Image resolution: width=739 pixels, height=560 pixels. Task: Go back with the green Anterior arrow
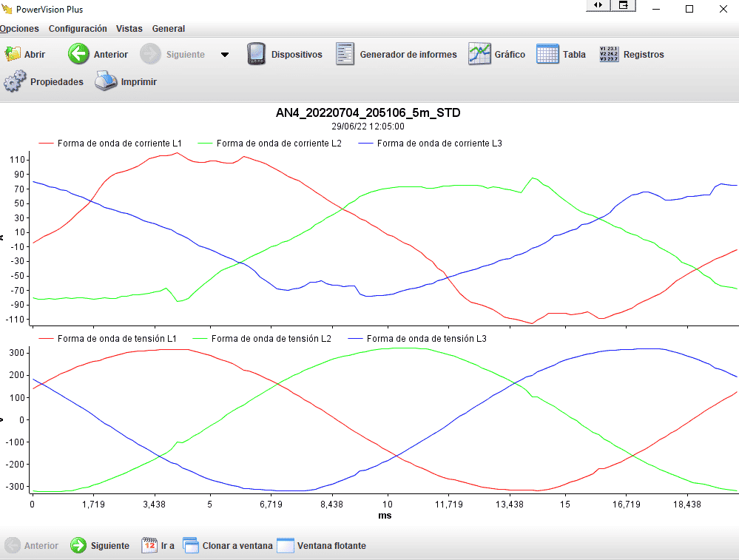coord(79,54)
